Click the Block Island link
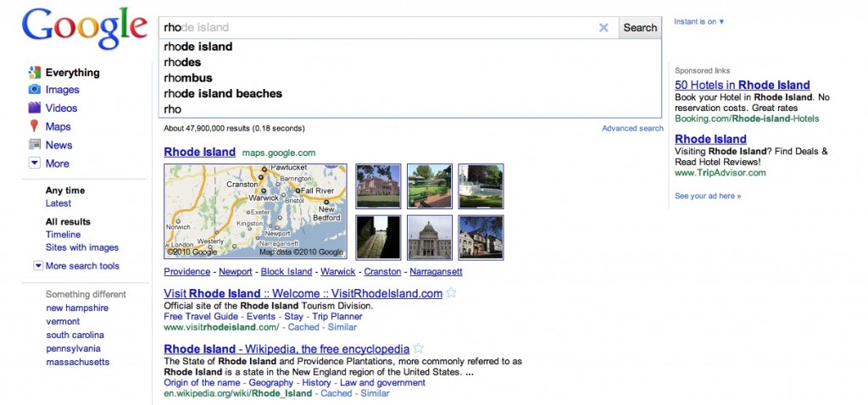The image size is (868, 405). (287, 272)
